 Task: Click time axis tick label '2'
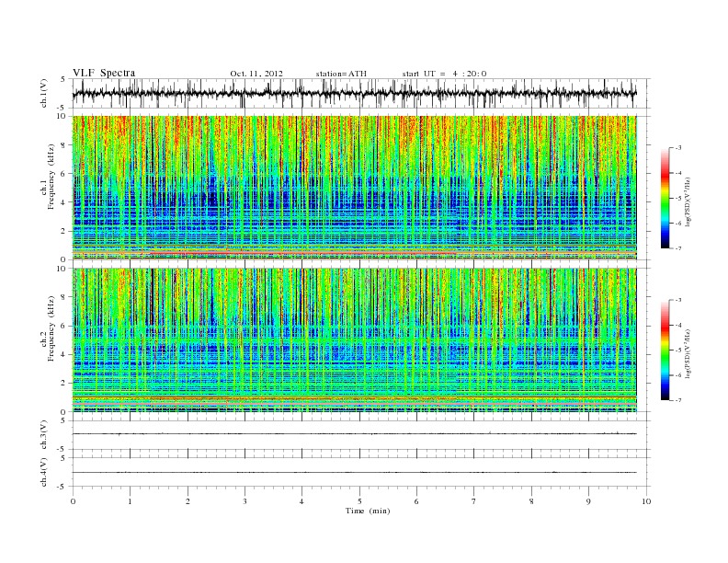pyautogui.click(x=188, y=501)
